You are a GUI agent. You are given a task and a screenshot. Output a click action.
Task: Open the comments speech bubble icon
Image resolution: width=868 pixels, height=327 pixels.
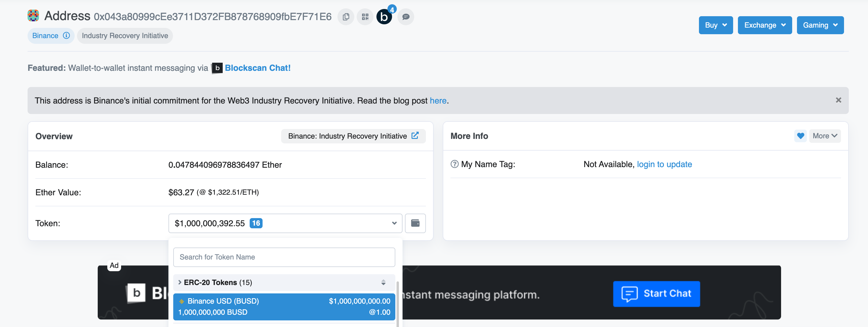pyautogui.click(x=406, y=17)
